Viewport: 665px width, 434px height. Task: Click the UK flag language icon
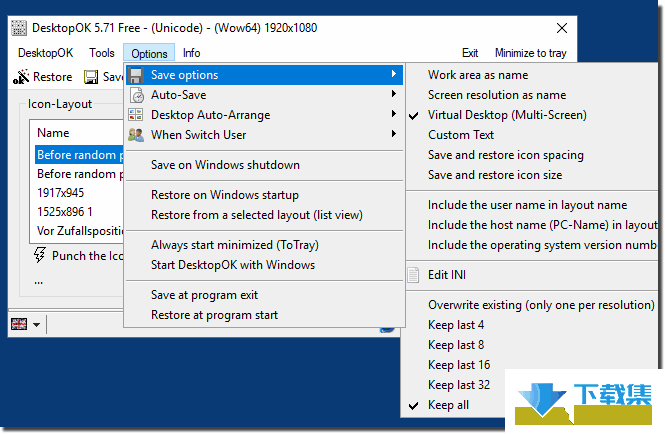coord(19,324)
